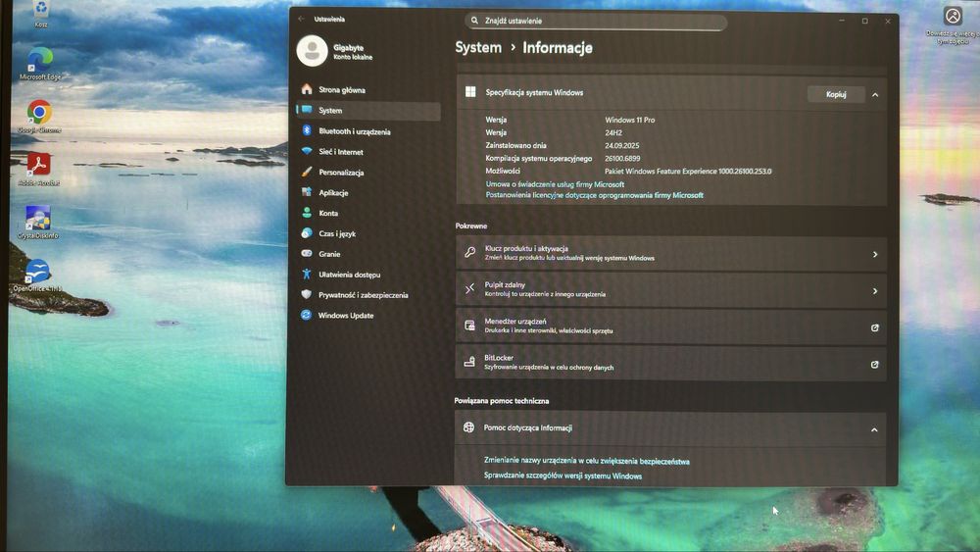The height and width of the screenshot is (552, 980).
Task: Open Sieć i Internet settings
Action: point(368,152)
